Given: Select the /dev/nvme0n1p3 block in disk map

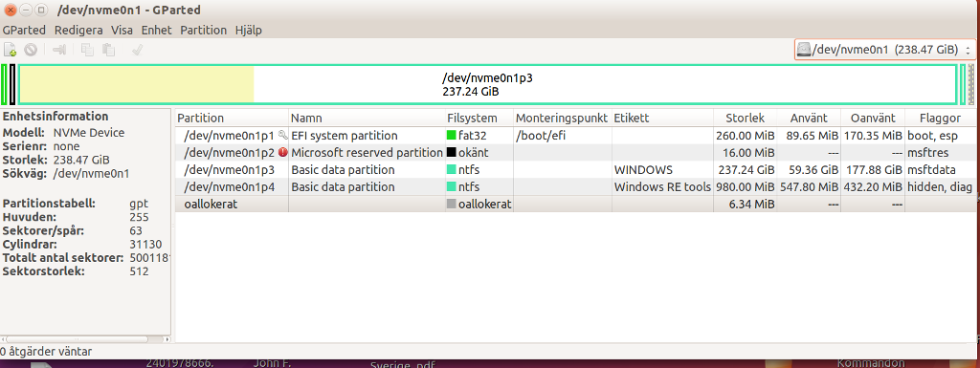Looking at the screenshot, I should [x=487, y=84].
